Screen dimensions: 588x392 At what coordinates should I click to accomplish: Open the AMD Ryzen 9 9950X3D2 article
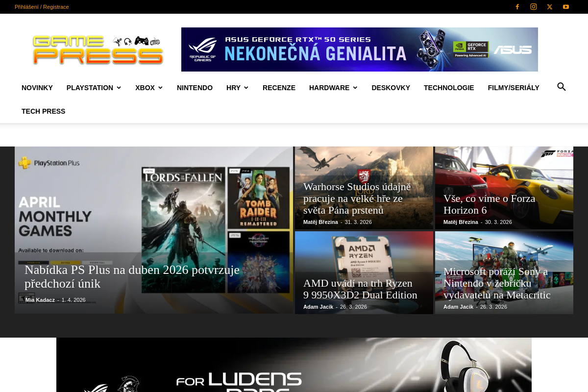click(x=360, y=289)
